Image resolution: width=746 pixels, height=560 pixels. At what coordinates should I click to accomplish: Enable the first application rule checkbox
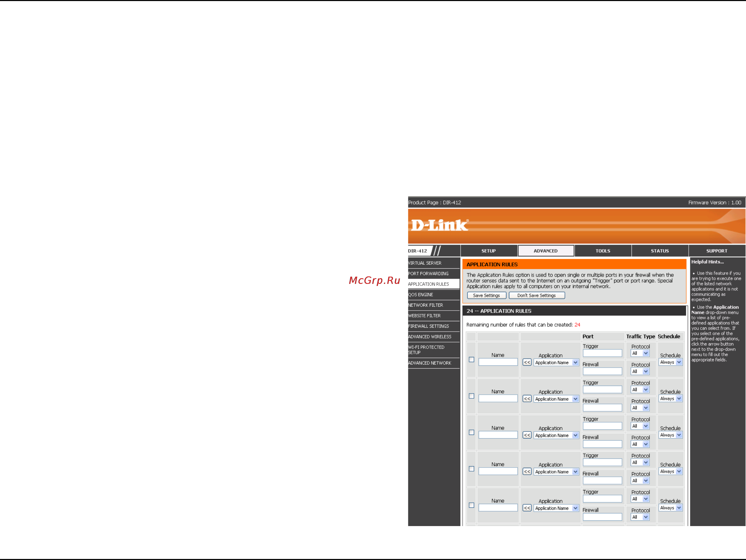pos(471,360)
